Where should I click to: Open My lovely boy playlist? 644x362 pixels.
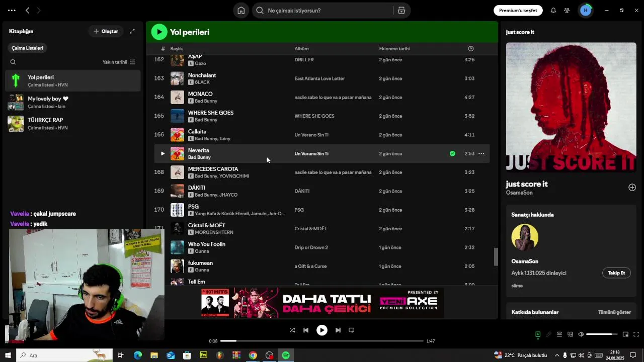73,102
